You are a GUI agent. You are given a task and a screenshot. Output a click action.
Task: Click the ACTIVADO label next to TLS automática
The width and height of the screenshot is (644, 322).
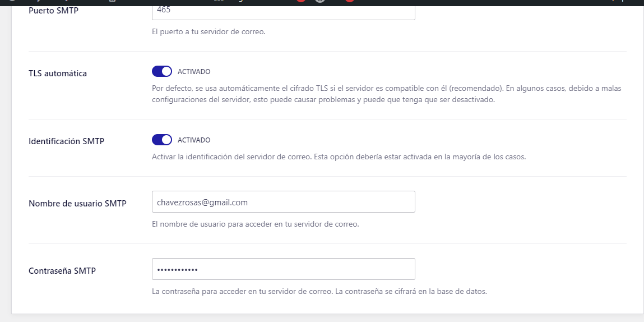[x=194, y=72]
